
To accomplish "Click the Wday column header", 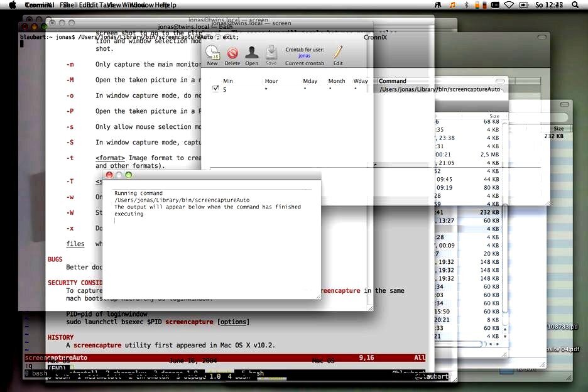I will [x=361, y=81].
